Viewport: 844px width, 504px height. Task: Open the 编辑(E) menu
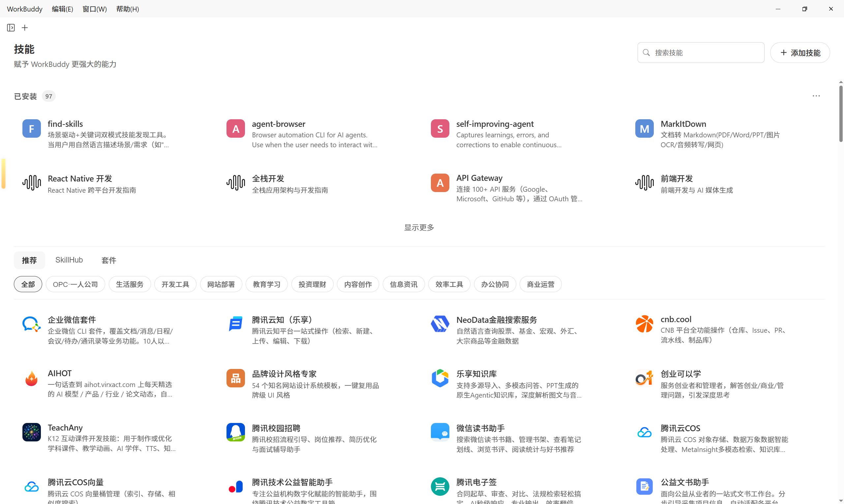(63, 9)
